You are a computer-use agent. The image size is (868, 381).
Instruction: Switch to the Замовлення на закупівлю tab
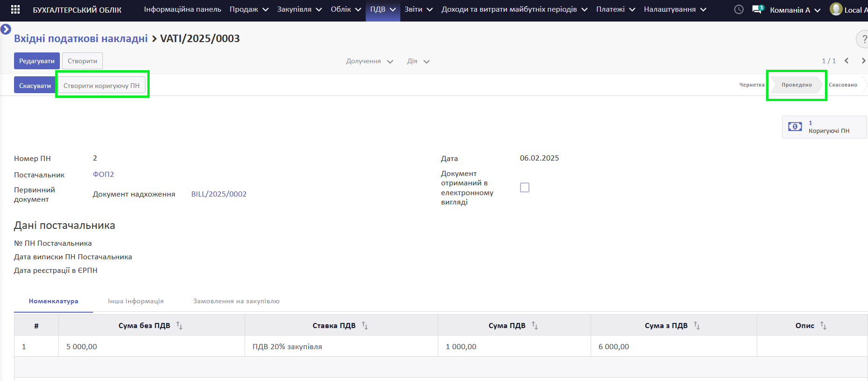pos(236,301)
